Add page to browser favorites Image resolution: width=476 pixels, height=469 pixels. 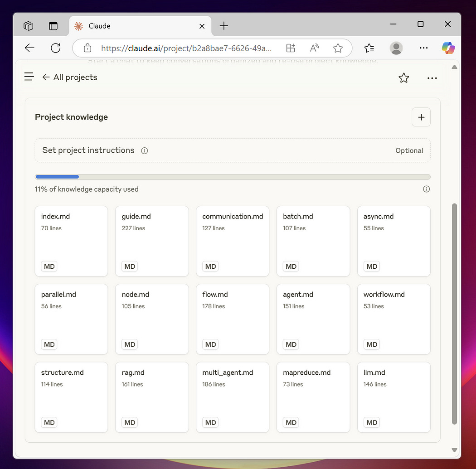pos(338,48)
